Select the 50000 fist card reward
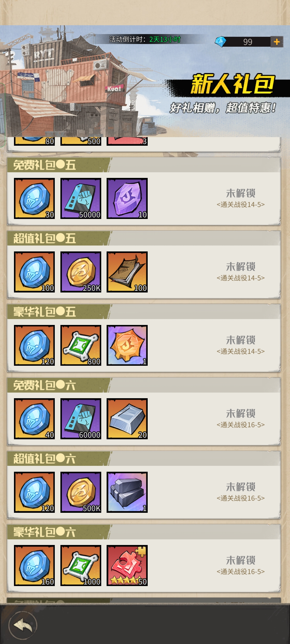Image resolution: width=290 pixels, height=644 pixels. (81, 198)
